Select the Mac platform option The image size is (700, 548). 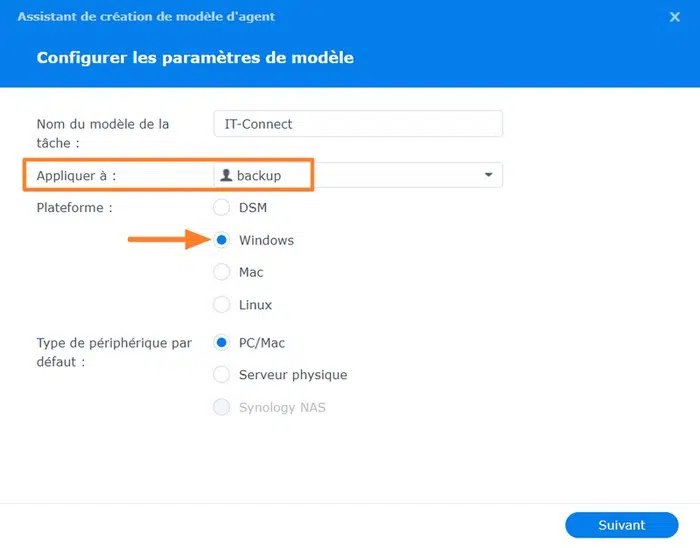pos(222,272)
